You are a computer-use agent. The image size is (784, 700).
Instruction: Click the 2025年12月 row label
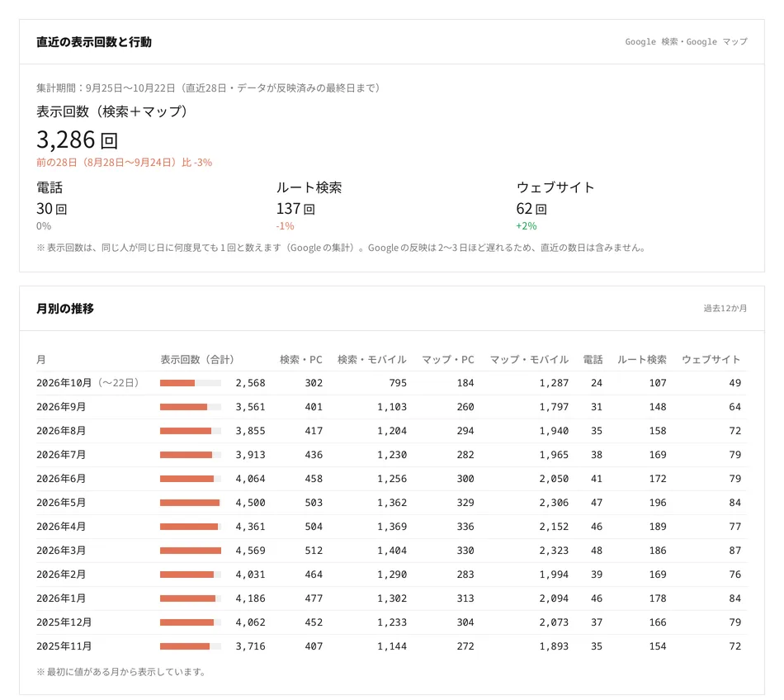coord(64,623)
